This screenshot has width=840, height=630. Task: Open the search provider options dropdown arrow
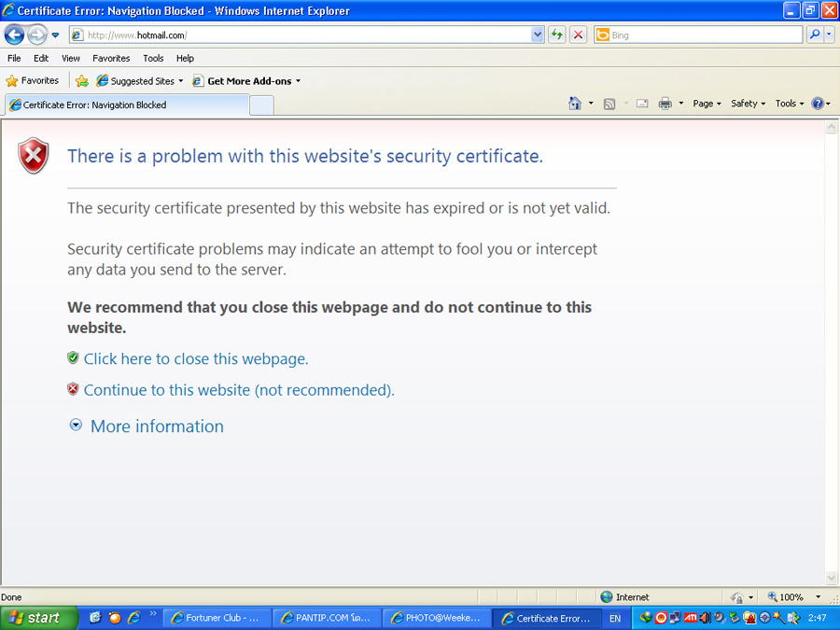830,35
